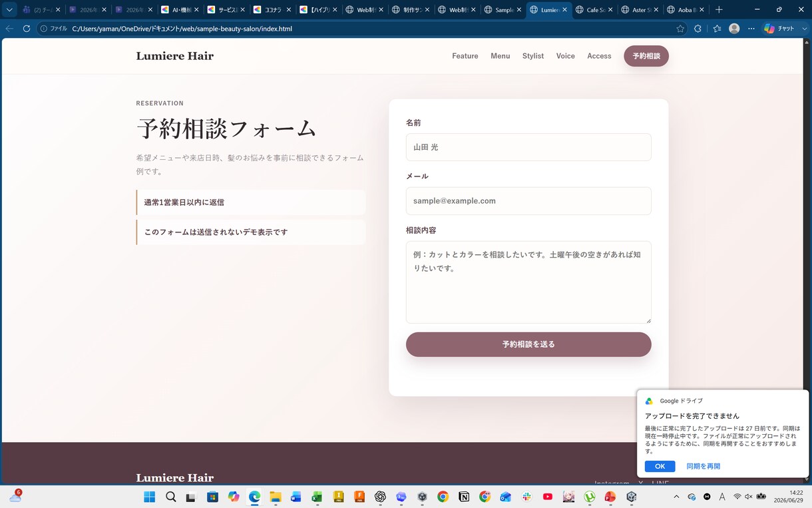Go to the Stylist nav link
The image size is (812, 508).
533,56
